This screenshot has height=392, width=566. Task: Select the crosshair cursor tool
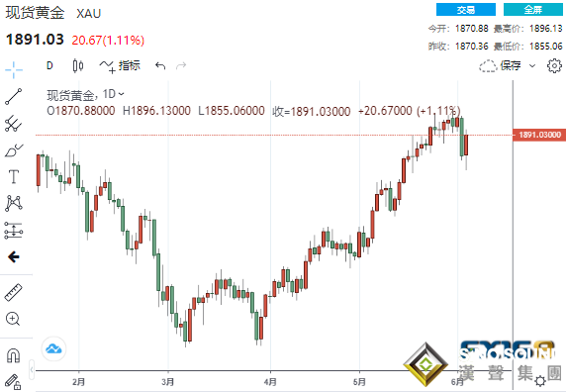(14, 69)
